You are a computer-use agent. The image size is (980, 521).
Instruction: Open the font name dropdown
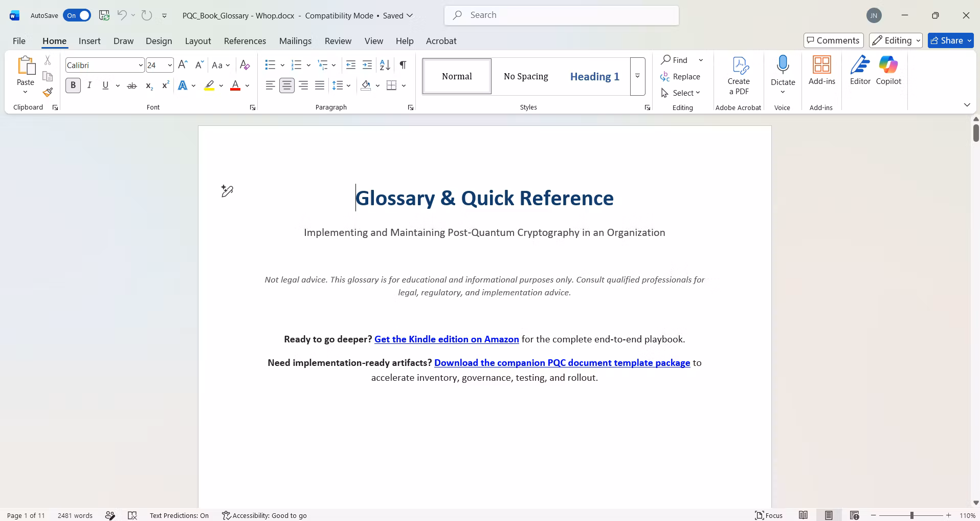140,65
